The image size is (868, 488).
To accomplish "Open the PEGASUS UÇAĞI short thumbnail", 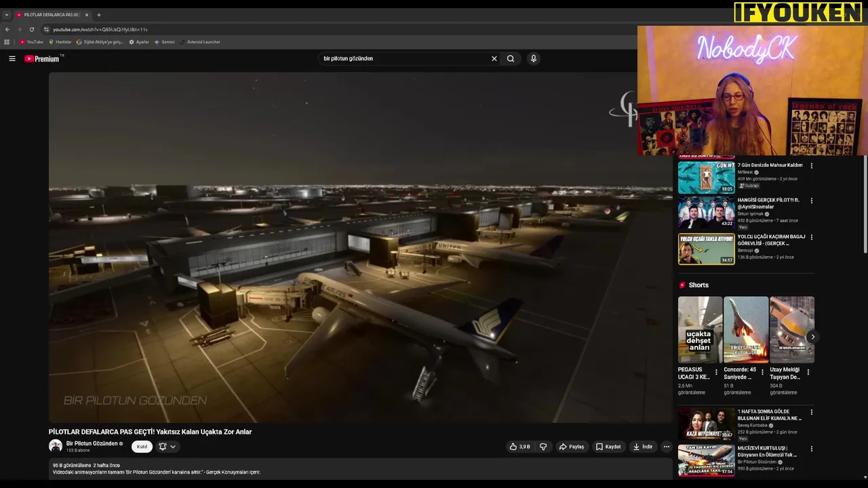I will coord(700,330).
